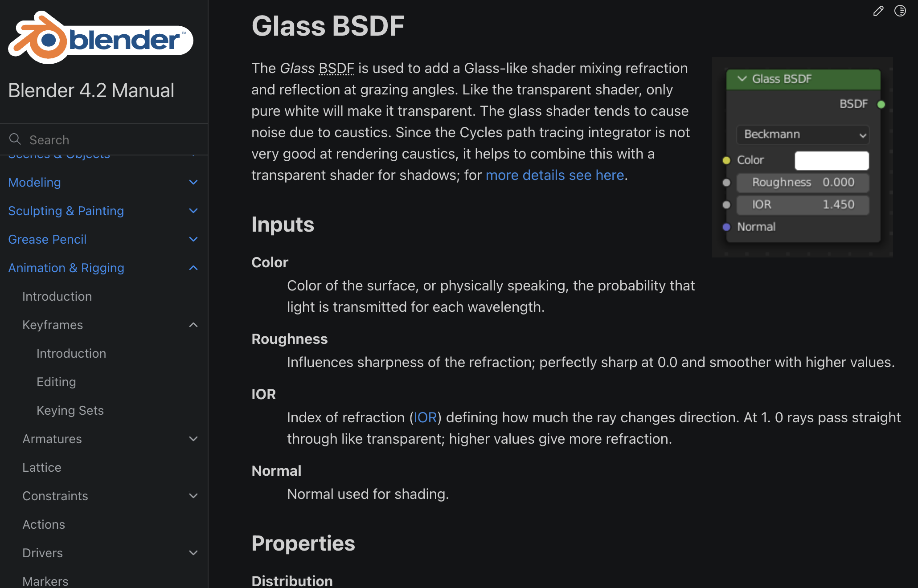Image resolution: width=918 pixels, height=588 pixels.
Task: Expand the Constraints chevron
Action: (x=193, y=496)
